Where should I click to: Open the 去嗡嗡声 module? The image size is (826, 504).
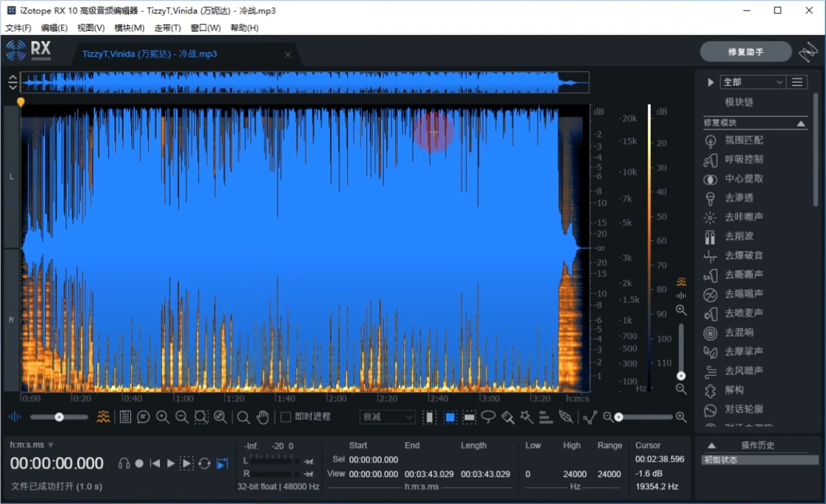(743, 294)
